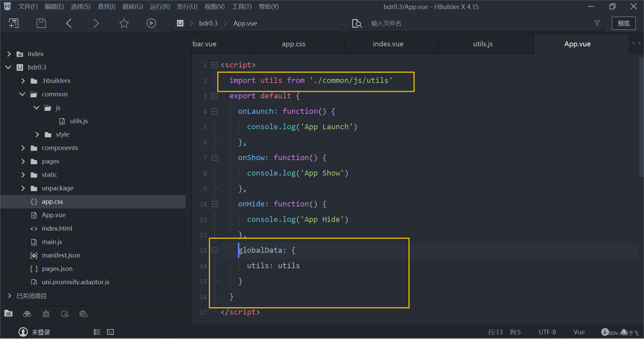Open the 文件(F) menu
This screenshot has height=339, width=644.
[28, 7]
